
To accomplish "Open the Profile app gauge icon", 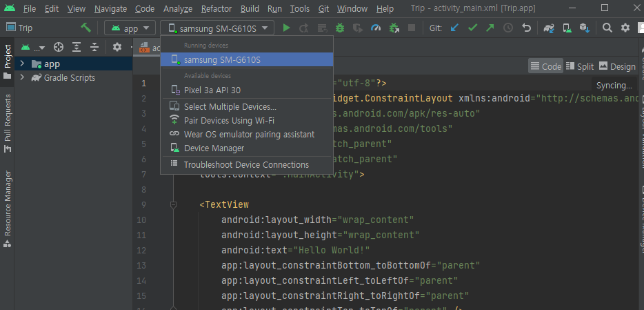I will point(376,28).
